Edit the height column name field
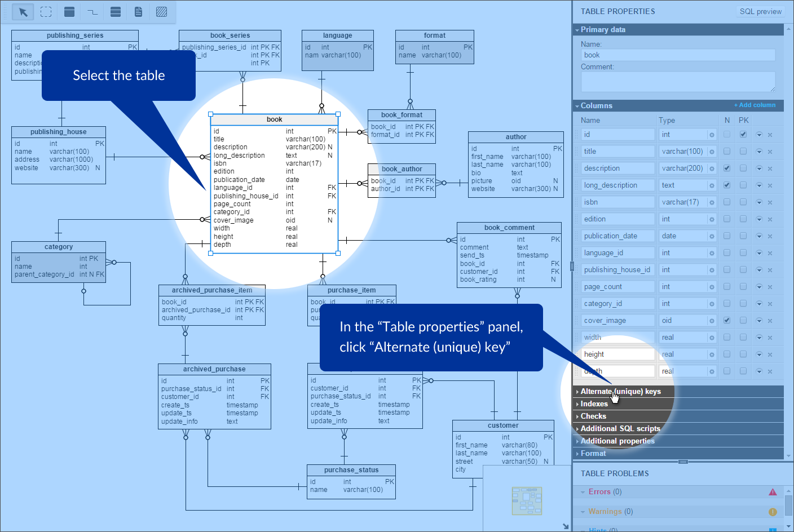The image size is (794, 532). coord(619,354)
